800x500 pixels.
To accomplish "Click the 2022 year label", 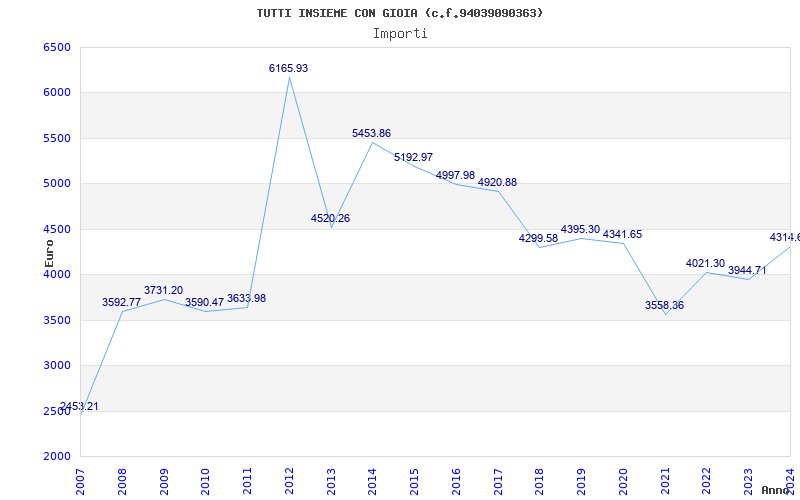I will pyautogui.click(x=707, y=482).
